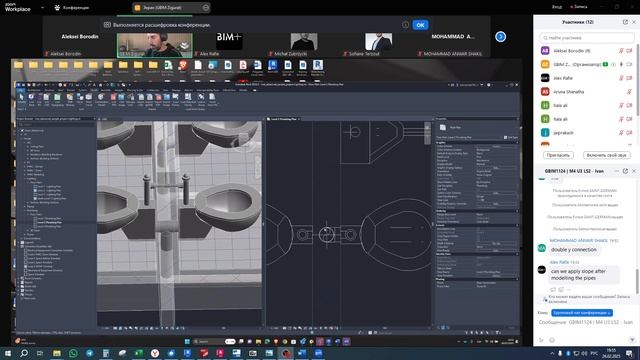
Task: Click the participants search field
Action: (586, 38)
